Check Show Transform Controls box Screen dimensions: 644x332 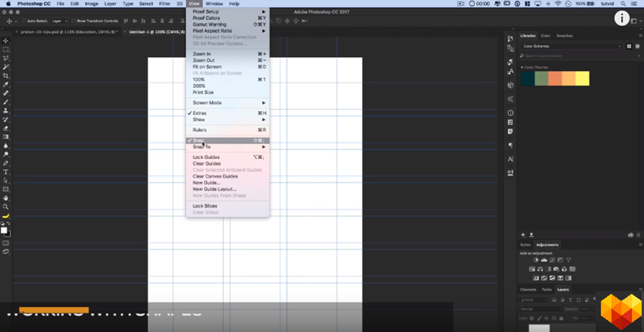73,21
